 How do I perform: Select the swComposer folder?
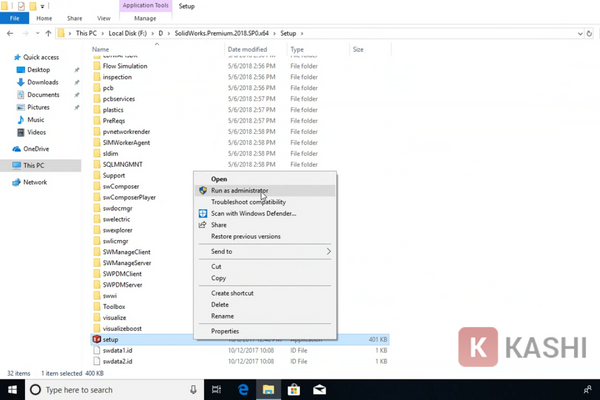pos(121,186)
